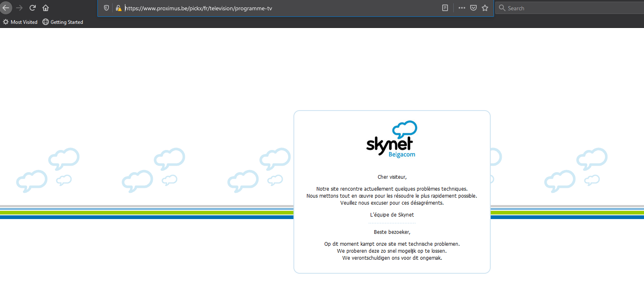The width and height of the screenshot is (644, 300).
Task: Reload the current page
Action: [x=32, y=8]
